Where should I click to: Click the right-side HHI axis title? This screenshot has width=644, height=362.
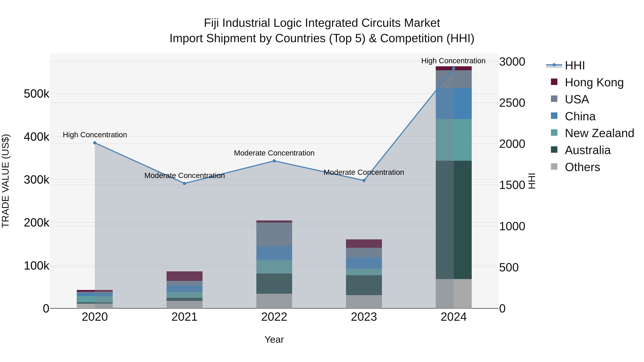click(532, 181)
